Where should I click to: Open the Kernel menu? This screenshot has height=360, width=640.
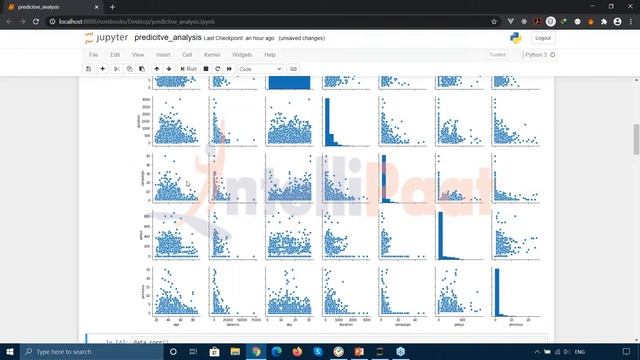tap(212, 55)
